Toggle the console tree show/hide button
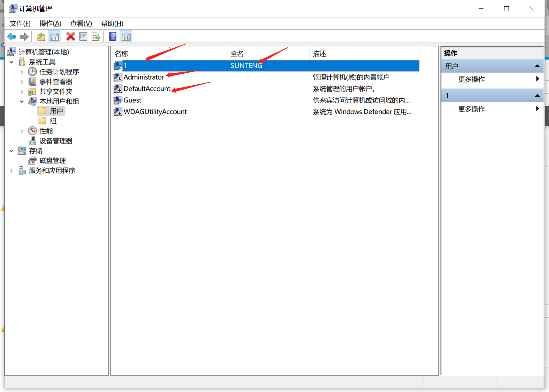549x392 pixels. pos(54,37)
